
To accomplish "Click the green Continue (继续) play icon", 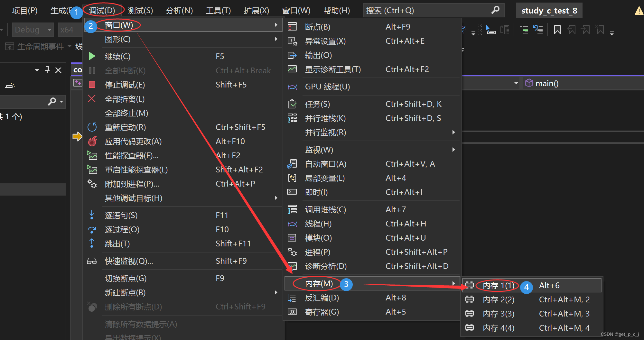I will click(92, 56).
